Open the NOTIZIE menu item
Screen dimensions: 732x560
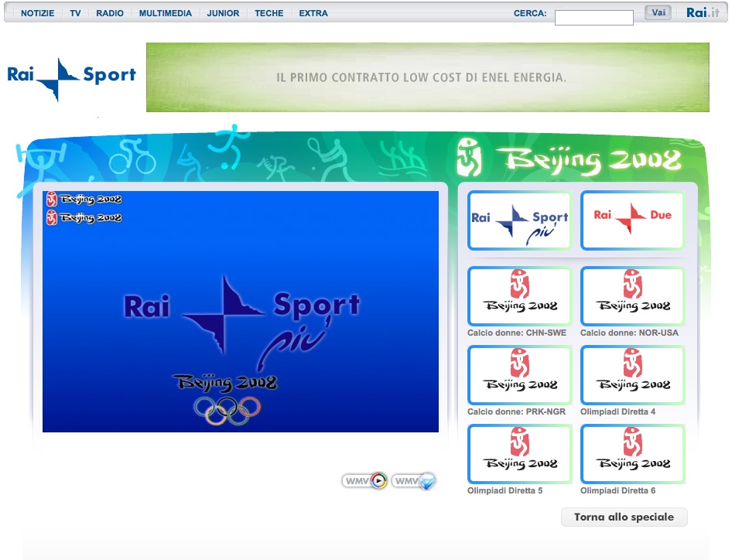coord(37,13)
